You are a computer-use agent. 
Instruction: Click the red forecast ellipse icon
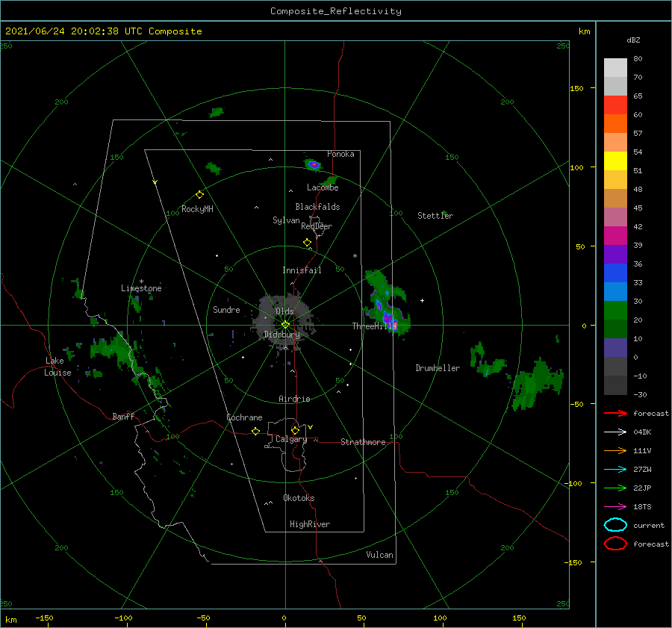point(615,544)
